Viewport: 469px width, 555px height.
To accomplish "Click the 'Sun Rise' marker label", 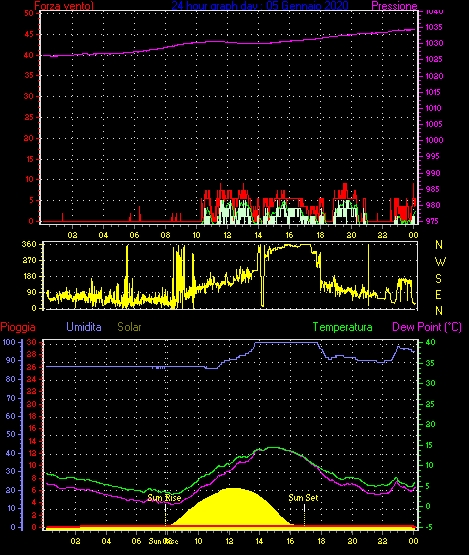I will click(x=164, y=498).
